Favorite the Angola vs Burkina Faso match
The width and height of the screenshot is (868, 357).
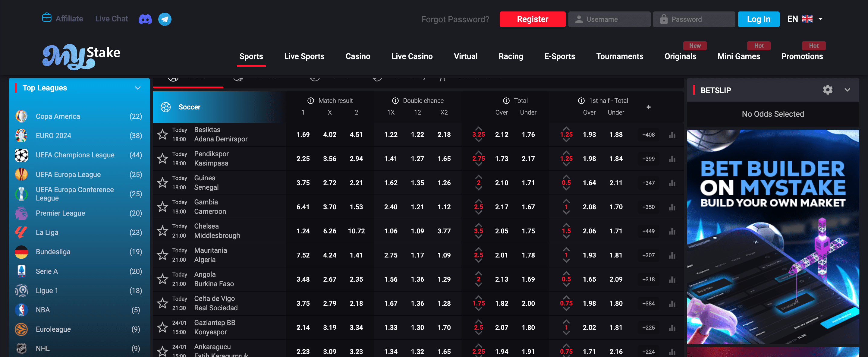tap(162, 279)
